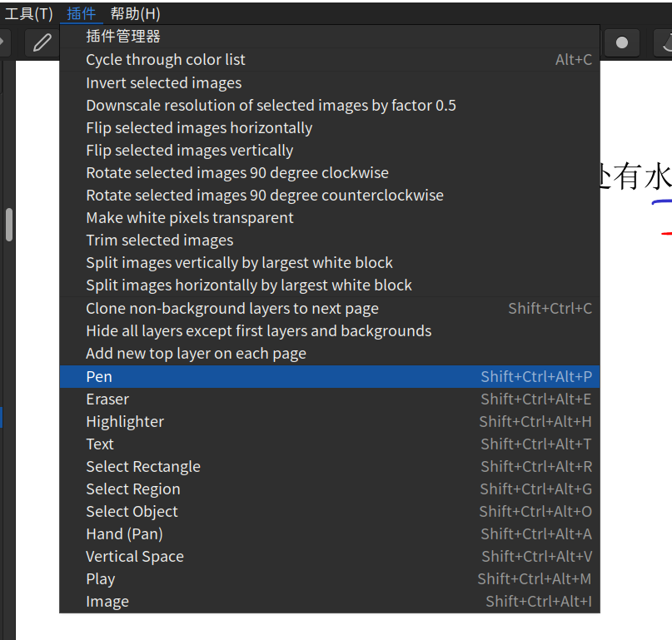Viewport: 672px width, 640px height.
Task: Click the sidebar vertical scrollbar handle
Action: tap(9, 225)
